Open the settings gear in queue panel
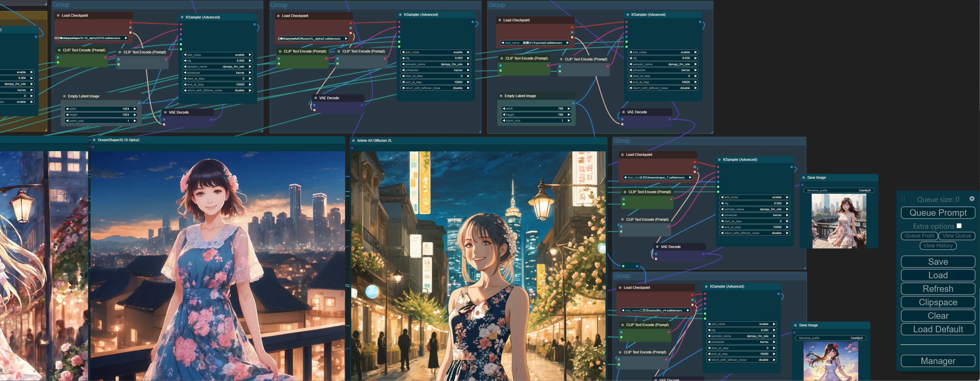The image size is (980, 381). (x=971, y=199)
